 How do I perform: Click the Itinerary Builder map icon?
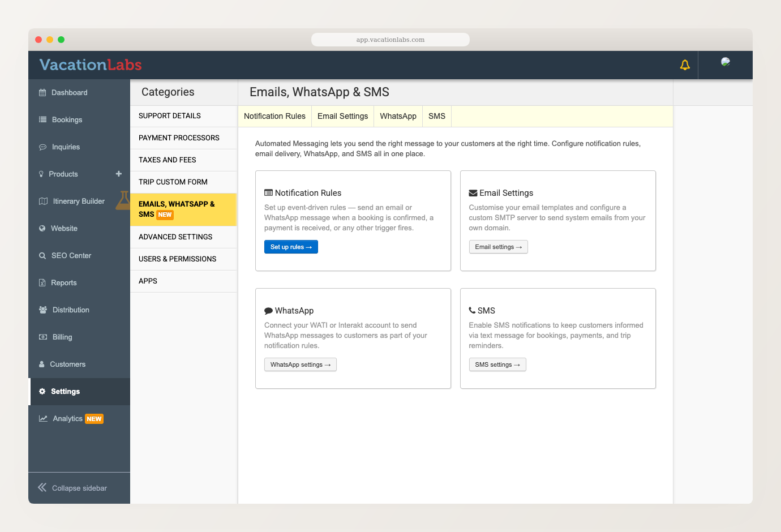click(43, 201)
